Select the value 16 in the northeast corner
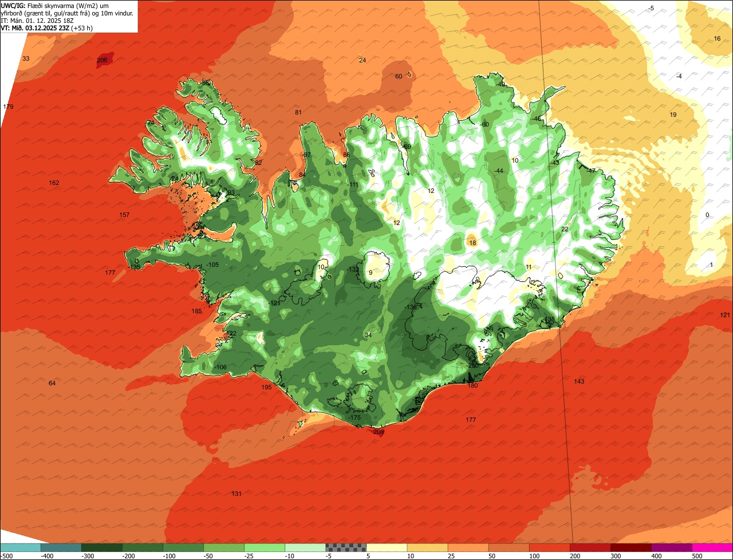Viewport: 733px width, 560px height. 717,38
